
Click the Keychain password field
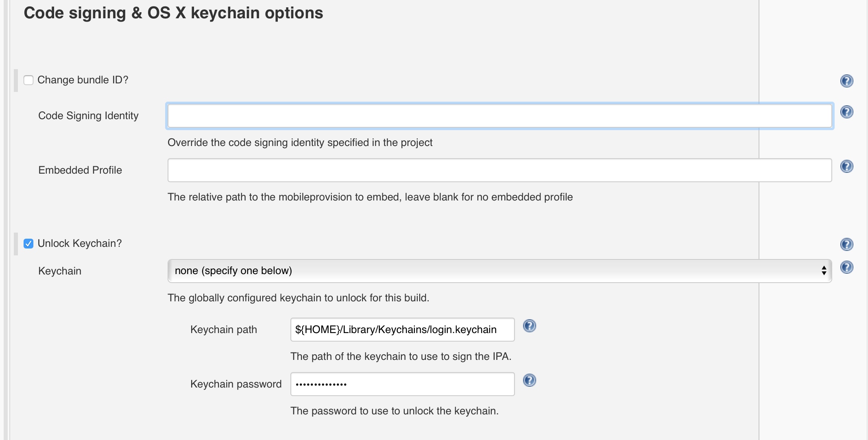pos(402,384)
